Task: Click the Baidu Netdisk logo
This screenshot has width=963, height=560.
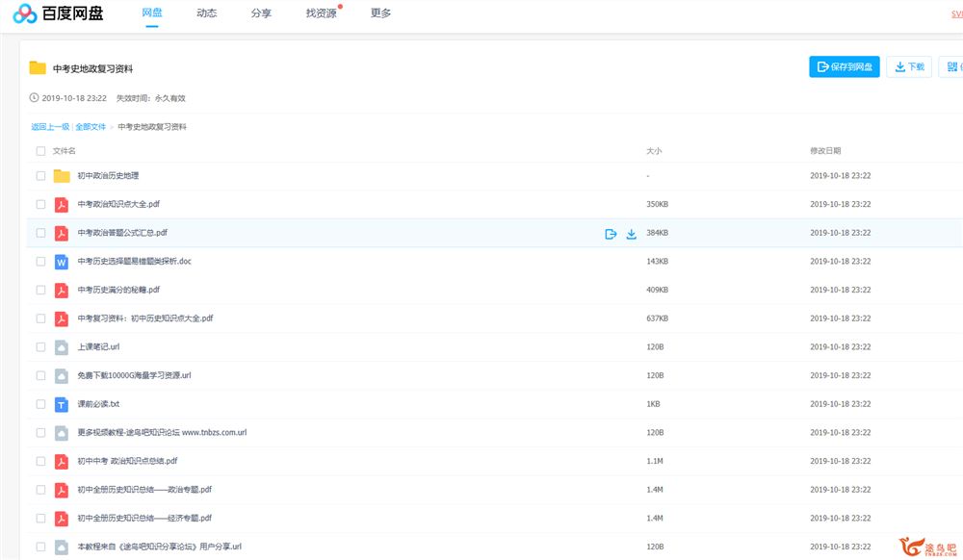Action: [x=58, y=13]
